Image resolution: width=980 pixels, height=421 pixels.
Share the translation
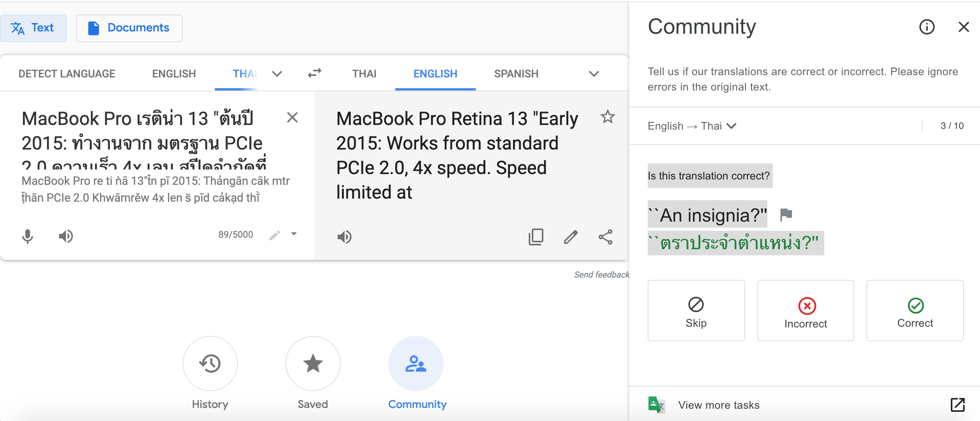tap(606, 237)
